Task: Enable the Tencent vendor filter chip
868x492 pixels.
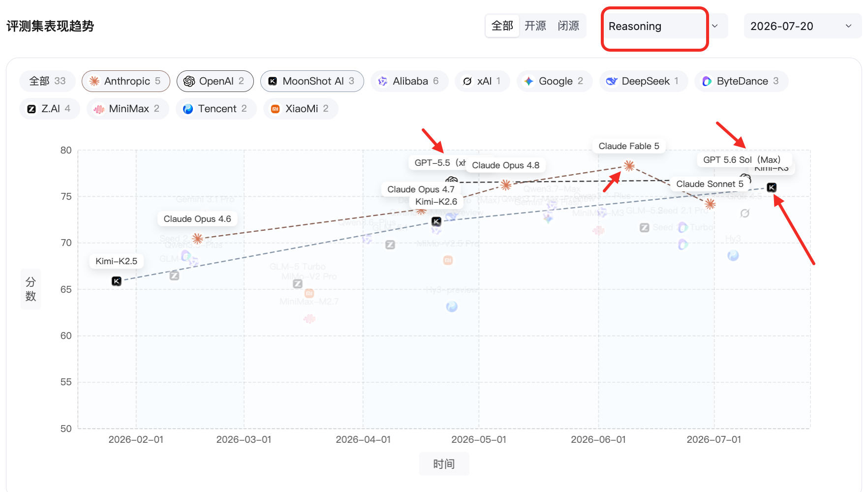Action: tap(216, 109)
